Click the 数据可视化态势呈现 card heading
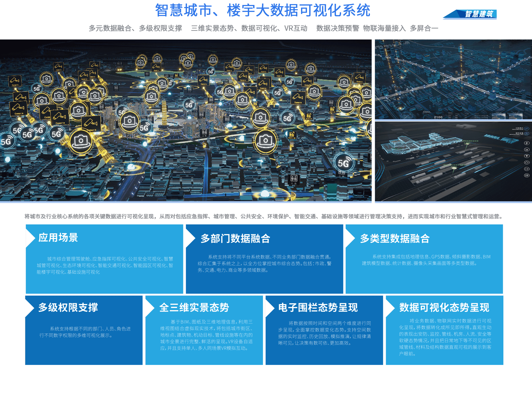This screenshot has width=532, height=419. pyautogui.click(x=444, y=307)
